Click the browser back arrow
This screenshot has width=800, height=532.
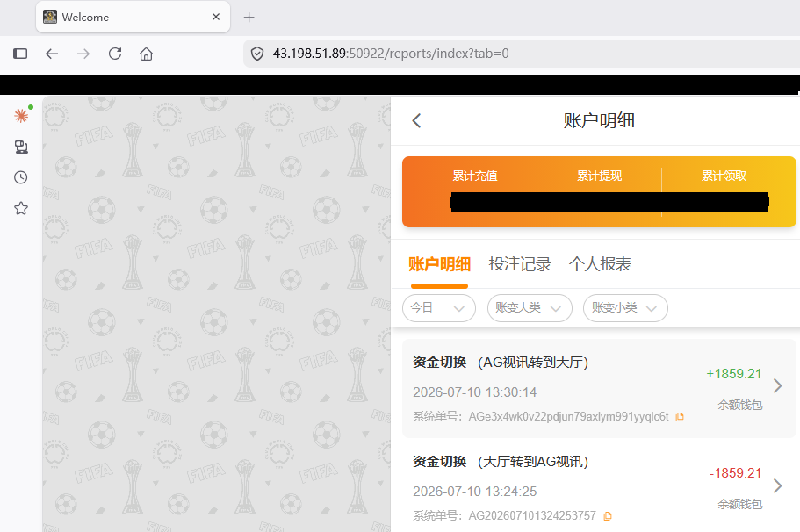click(52, 54)
